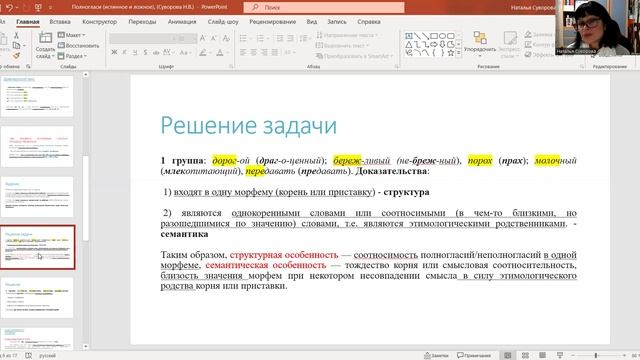This screenshot has width=640, height=360.
Task: Decrease the list indent level
Action: [x=280, y=38]
